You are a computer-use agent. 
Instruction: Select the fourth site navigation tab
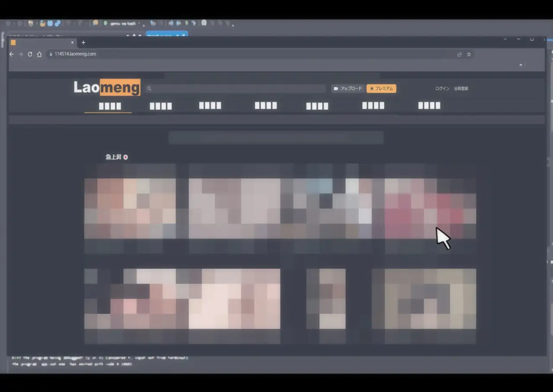(x=266, y=105)
